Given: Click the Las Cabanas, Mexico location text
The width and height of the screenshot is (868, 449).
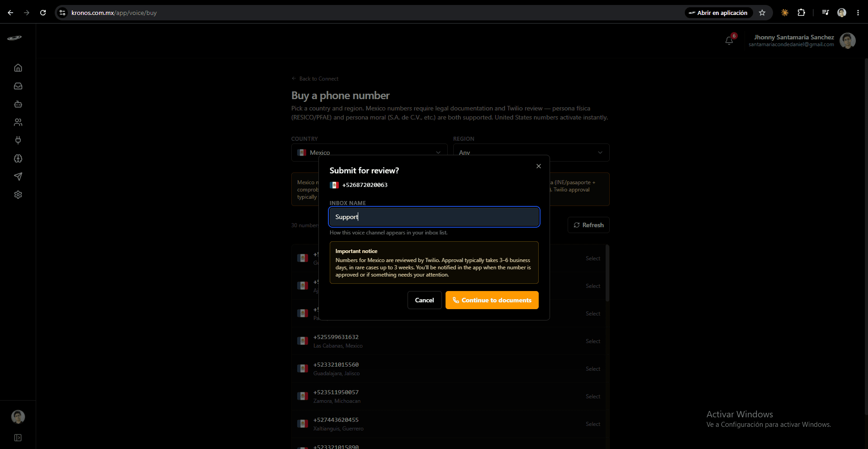Looking at the screenshot, I should [338, 346].
